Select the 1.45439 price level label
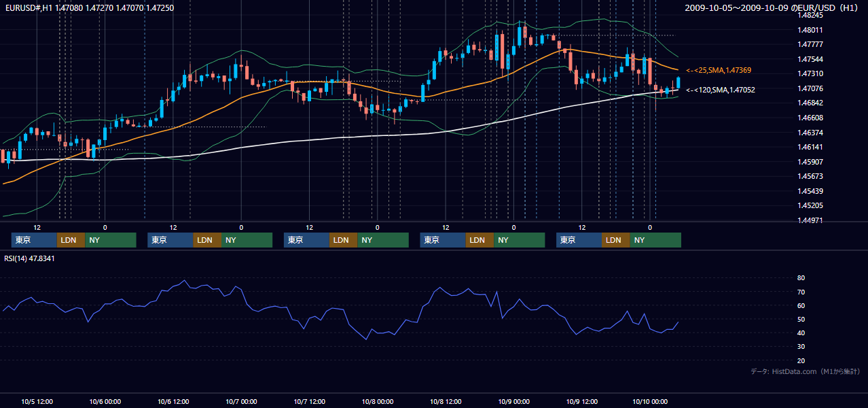868x408 pixels. point(810,191)
